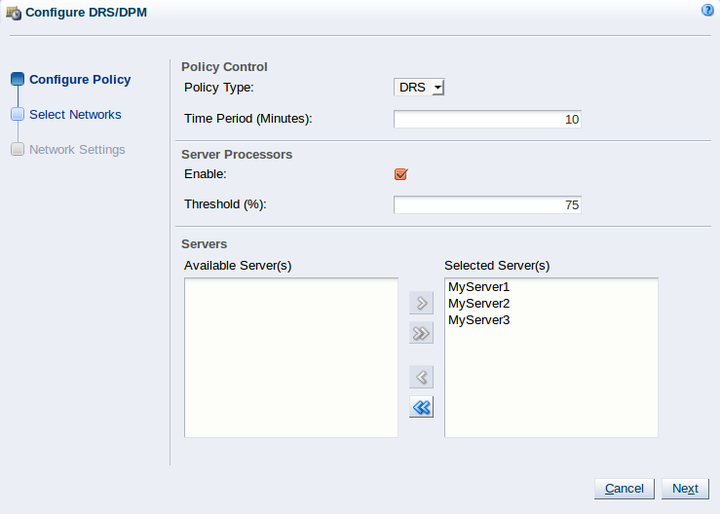
Task: Go to the Network Settings step
Action: tap(77, 150)
